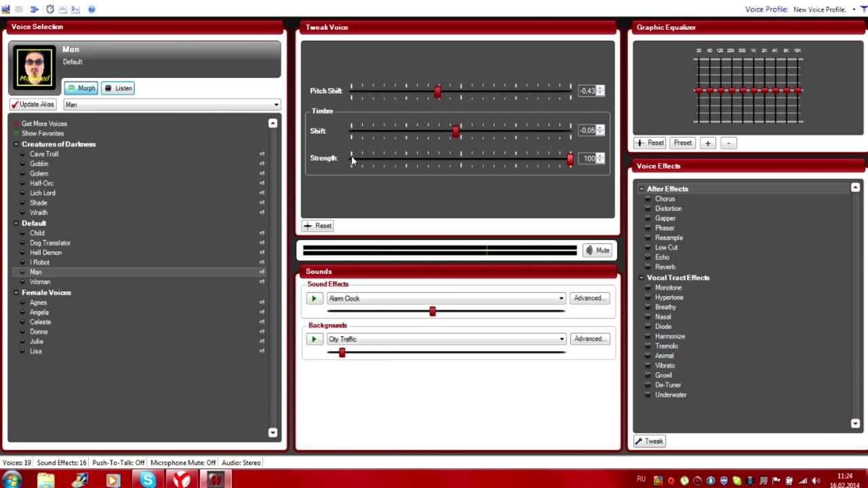Toggle the Morph button

coord(81,88)
